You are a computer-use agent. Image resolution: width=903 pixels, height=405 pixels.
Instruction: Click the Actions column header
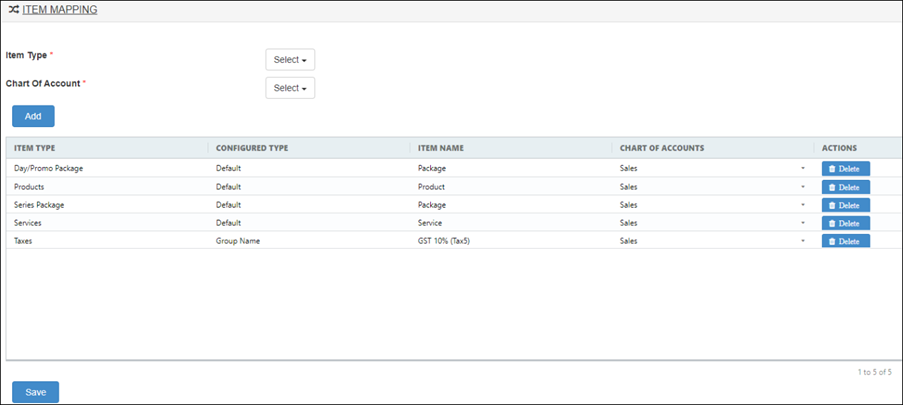839,148
